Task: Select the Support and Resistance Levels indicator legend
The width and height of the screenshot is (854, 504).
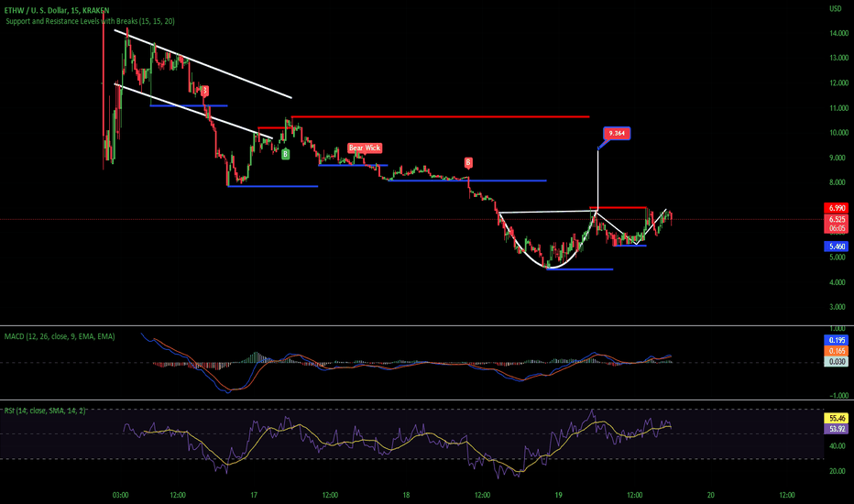Action: click(90, 21)
